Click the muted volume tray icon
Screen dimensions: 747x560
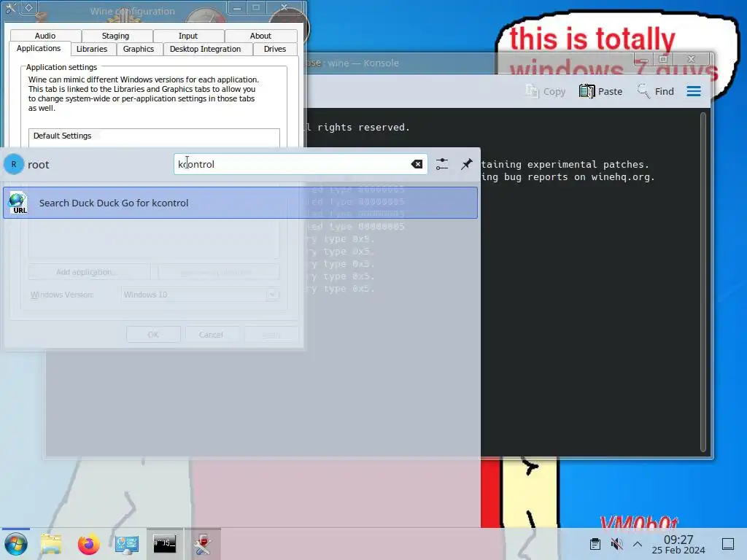[x=616, y=544]
